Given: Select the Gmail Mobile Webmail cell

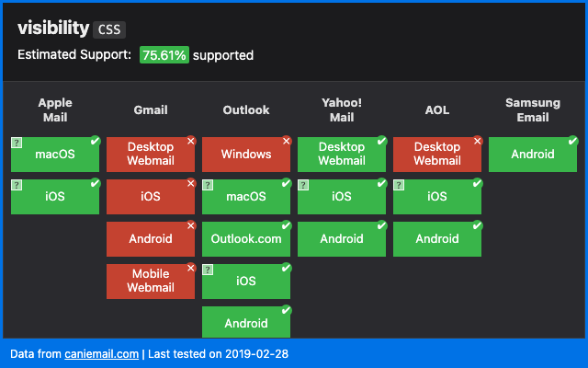Looking at the screenshot, I should click(150, 282).
